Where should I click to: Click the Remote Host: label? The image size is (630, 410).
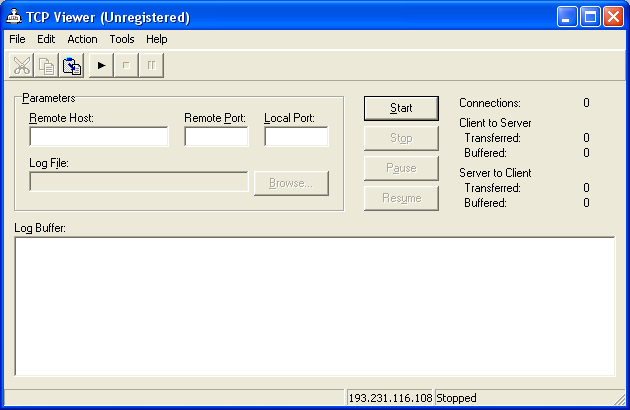point(61,118)
